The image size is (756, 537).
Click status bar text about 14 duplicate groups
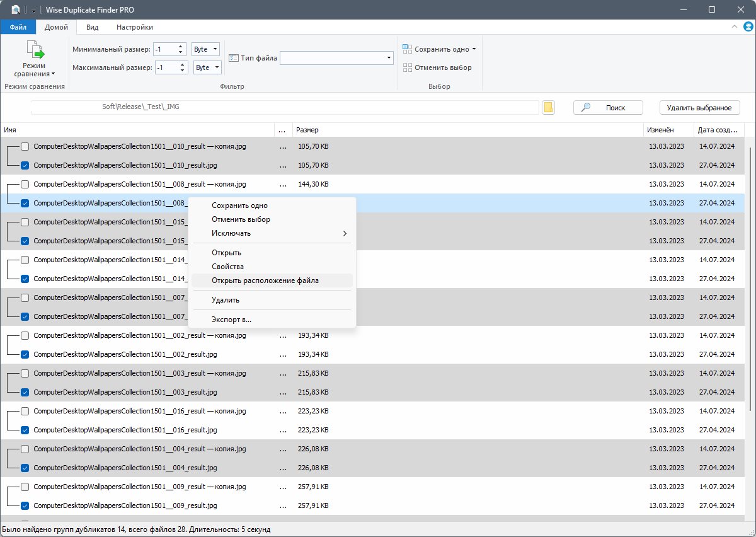pyautogui.click(x=136, y=529)
